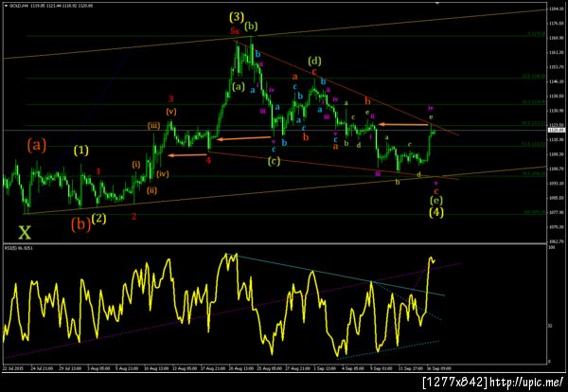Select the red 4 wave label
This screenshot has width=568, height=392.
[208, 160]
